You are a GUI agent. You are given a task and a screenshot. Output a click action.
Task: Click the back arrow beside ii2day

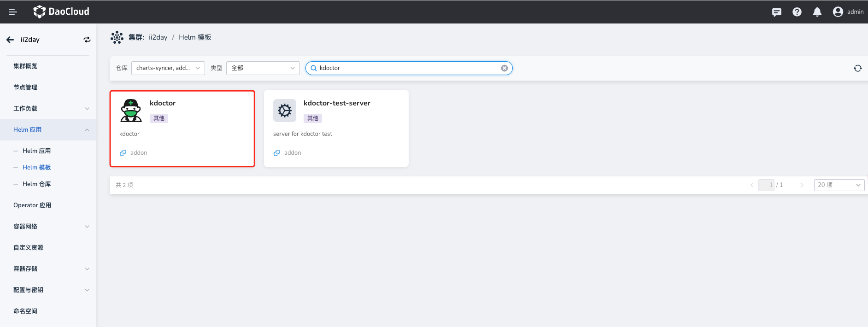[10, 40]
